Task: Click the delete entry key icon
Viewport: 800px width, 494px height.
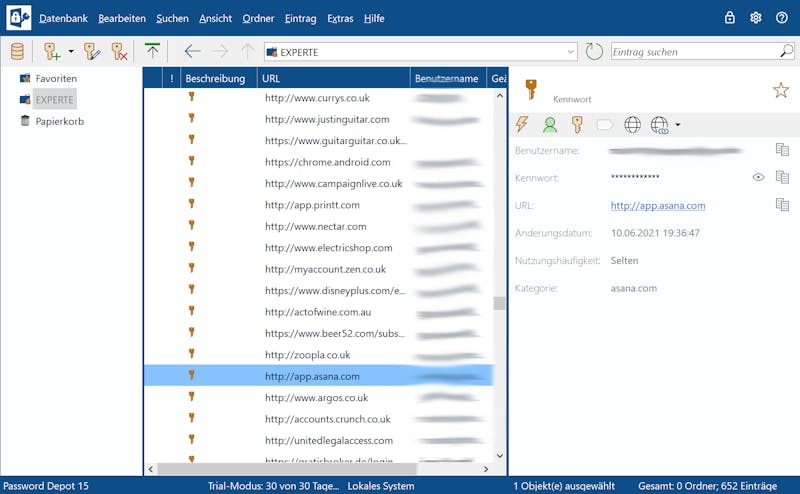Action: 119,52
